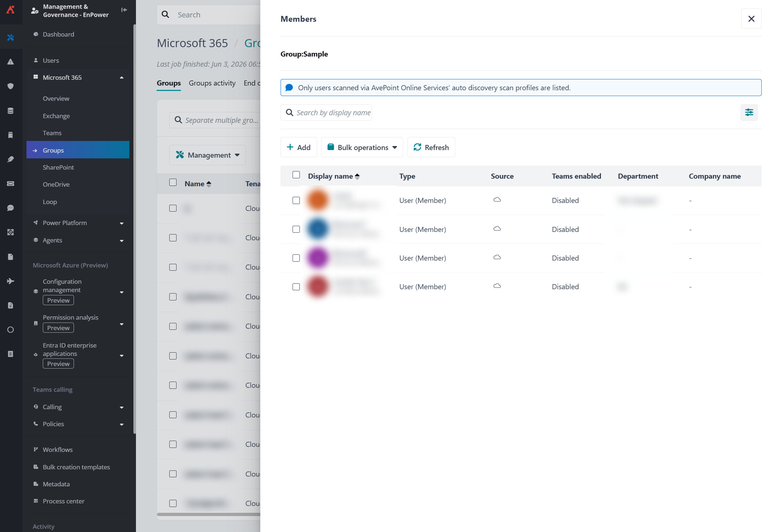Click the purple member avatar
Image resolution: width=770 pixels, height=532 pixels.
pyautogui.click(x=318, y=258)
